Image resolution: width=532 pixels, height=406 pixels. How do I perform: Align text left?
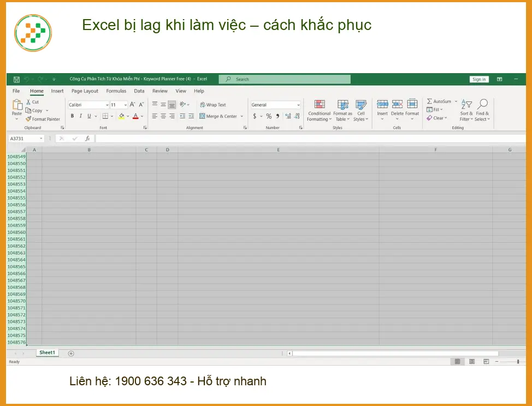point(155,116)
